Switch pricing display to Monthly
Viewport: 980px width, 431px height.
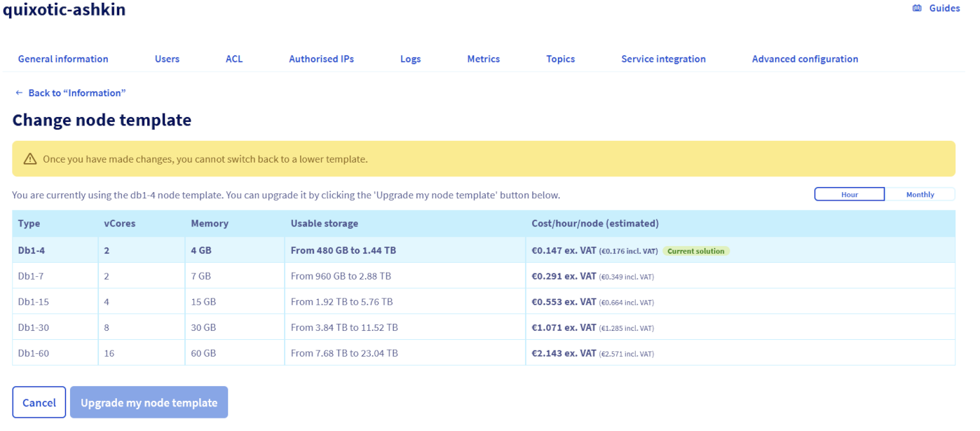coord(920,194)
